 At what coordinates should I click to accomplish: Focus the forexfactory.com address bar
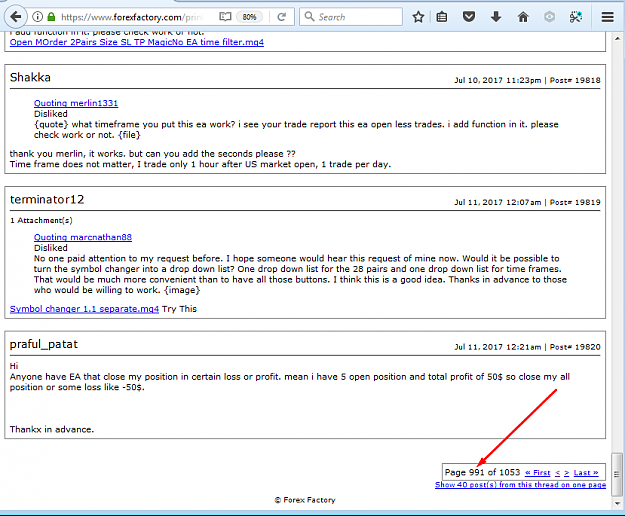tap(132, 17)
